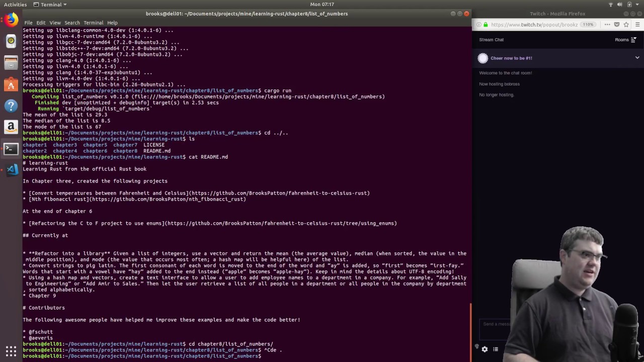644x362 pixels.
Task: Open the Edit menu in the terminal
Action: pos(41,23)
